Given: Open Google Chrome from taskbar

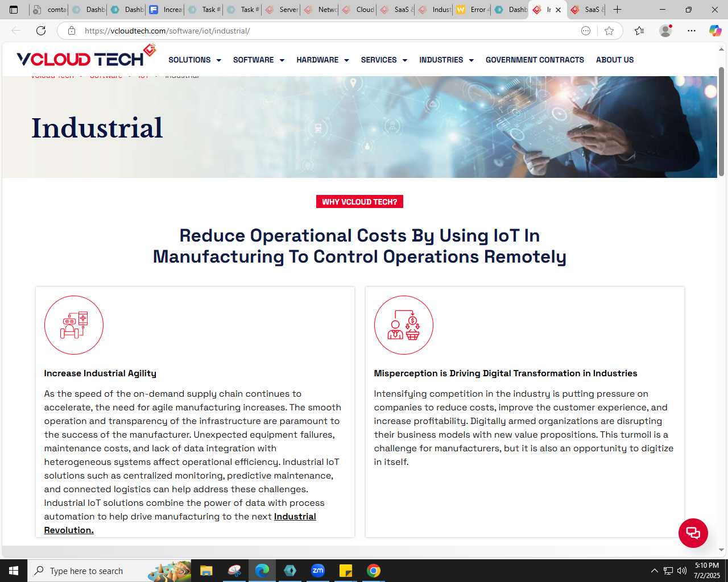Looking at the screenshot, I should click(374, 571).
